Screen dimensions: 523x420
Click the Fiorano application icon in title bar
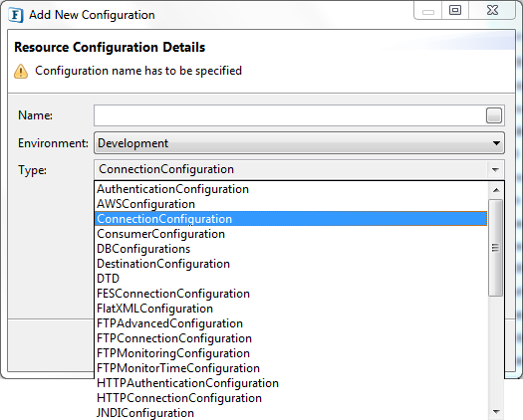16,15
